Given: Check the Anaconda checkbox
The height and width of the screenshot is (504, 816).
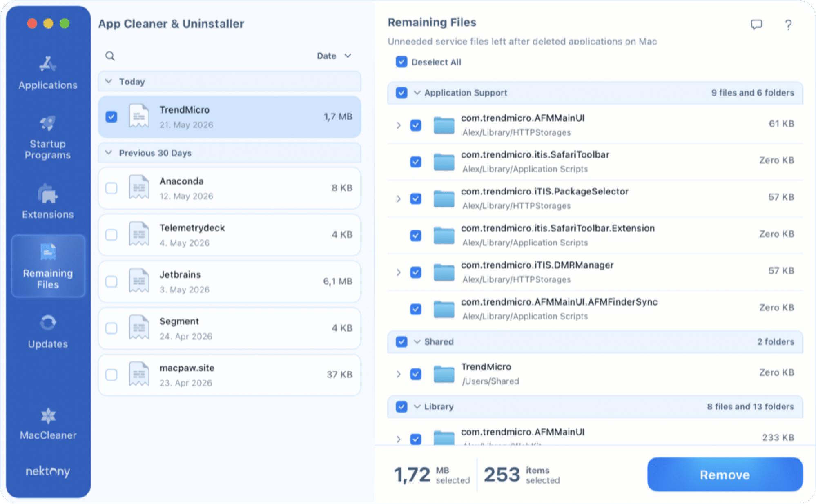Looking at the screenshot, I should pyautogui.click(x=111, y=188).
